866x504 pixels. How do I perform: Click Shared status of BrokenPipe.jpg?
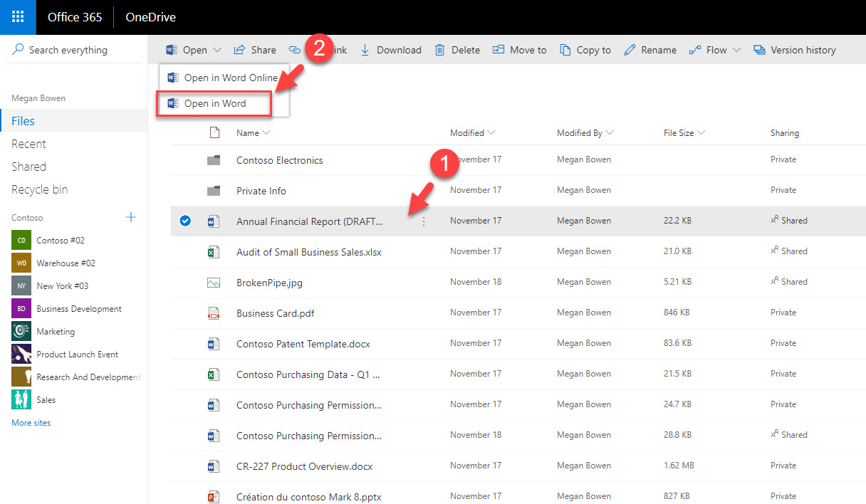789,282
